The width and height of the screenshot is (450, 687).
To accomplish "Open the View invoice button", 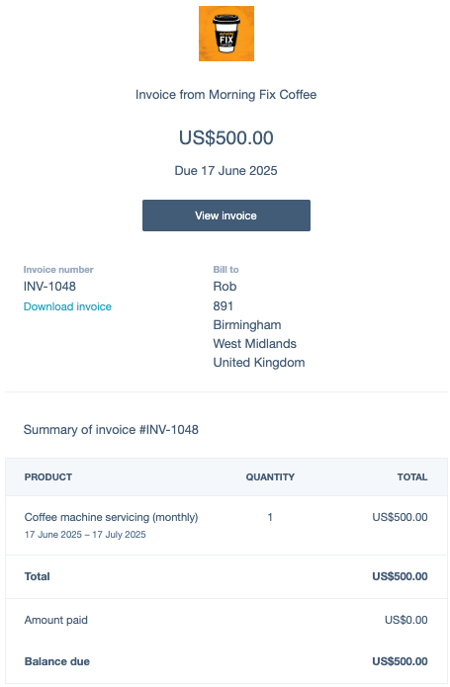I will (x=226, y=216).
